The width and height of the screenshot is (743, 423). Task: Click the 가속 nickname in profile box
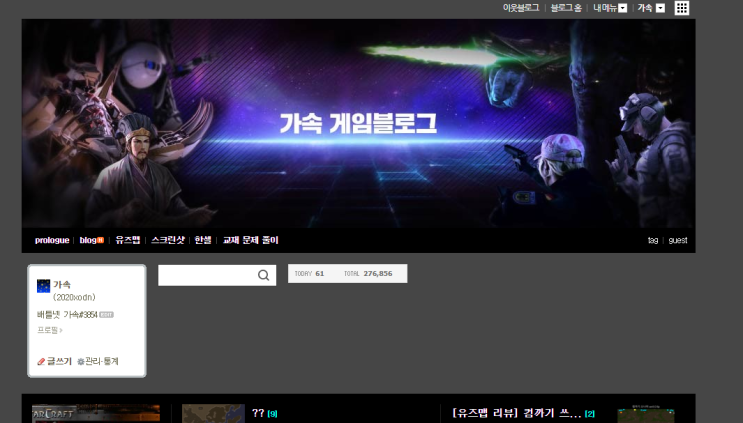(62, 284)
